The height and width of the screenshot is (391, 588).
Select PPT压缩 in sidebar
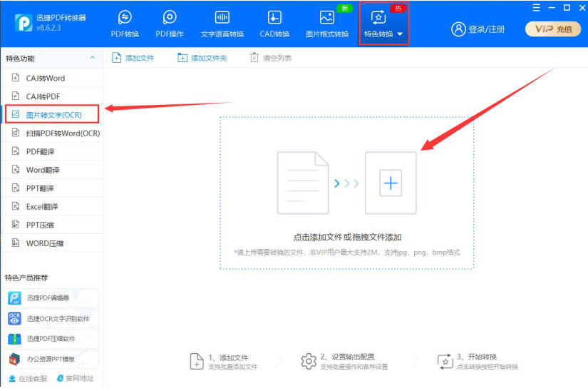click(x=52, y=225)
